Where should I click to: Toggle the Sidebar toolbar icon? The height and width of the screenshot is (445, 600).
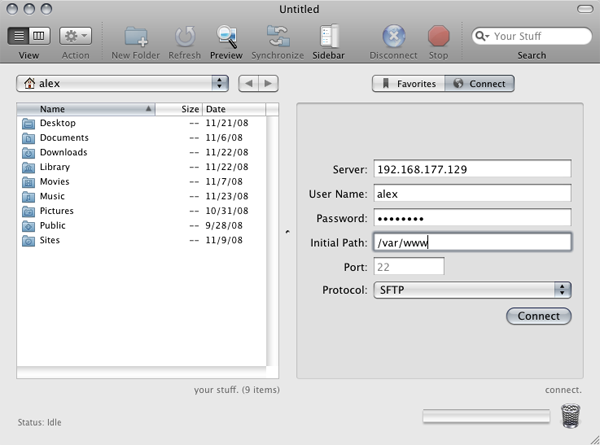(x=329, y=36)
